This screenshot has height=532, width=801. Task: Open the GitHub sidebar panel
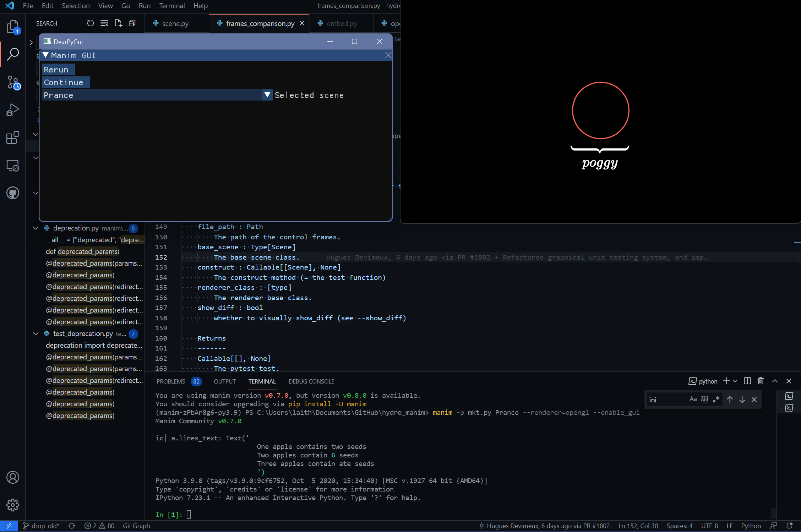(13, 193)
